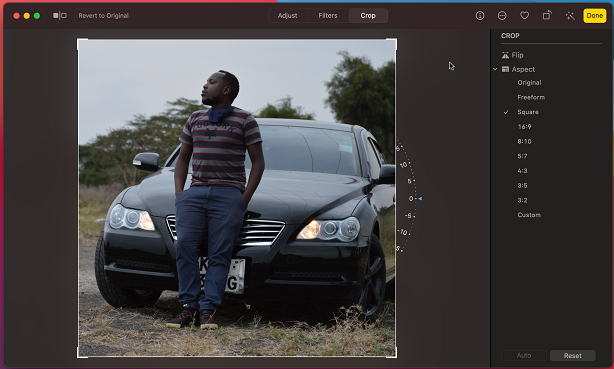Screen dimensions: 614x369
Task: Choose the 4:3 aspect ratio
Action: click(522, 171)
